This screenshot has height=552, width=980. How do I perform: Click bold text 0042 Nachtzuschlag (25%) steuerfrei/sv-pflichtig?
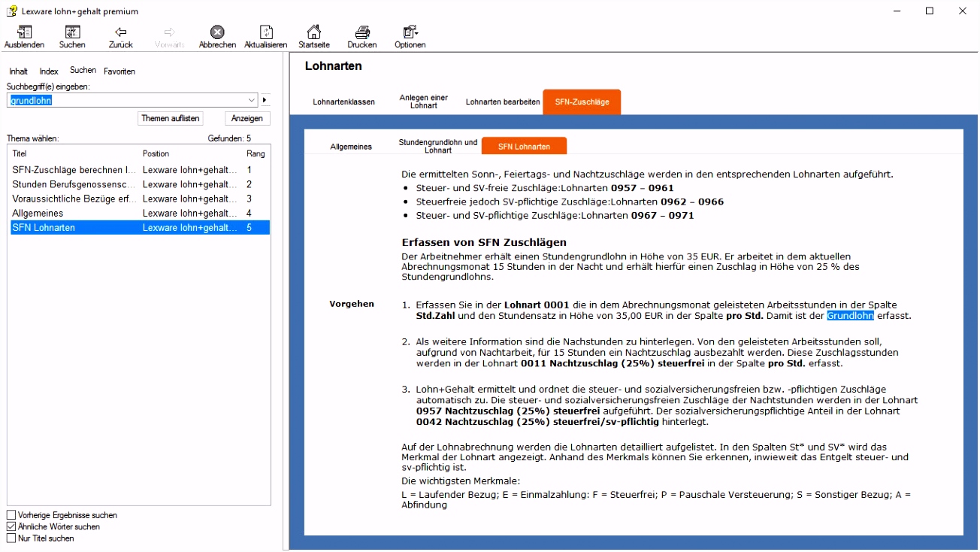pos(537,422)
